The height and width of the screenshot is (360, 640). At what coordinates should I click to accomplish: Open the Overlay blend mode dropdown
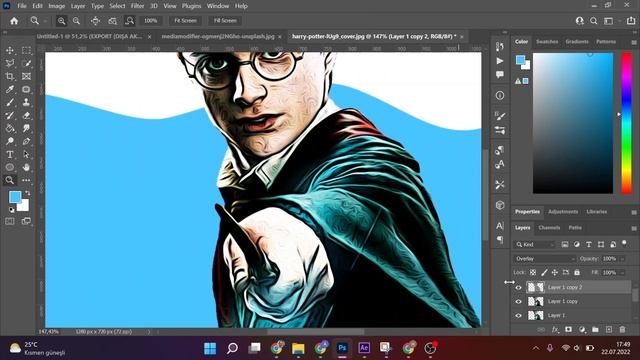544,259
